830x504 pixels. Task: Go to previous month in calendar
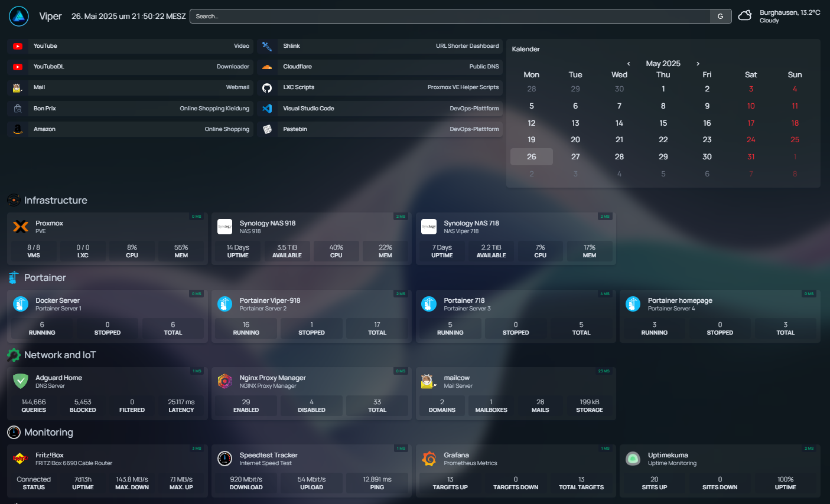pyautogui.click(x=629, y=64)
